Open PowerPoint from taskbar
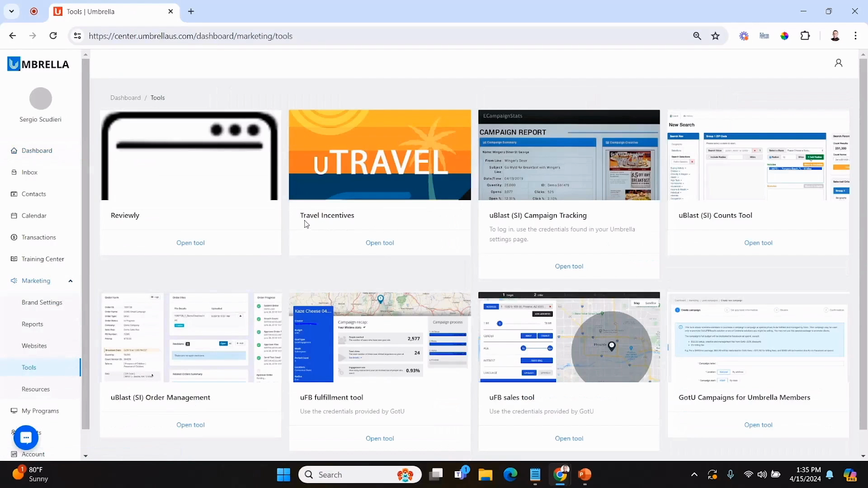This screenshot has height=488, width=868. click(x=585, y=475)
